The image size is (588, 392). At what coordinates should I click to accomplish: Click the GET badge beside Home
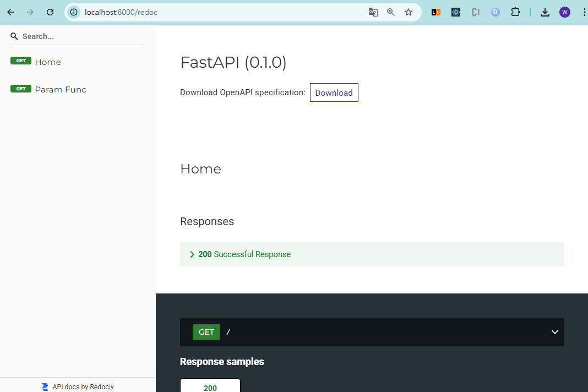click(x=20, y=61)
